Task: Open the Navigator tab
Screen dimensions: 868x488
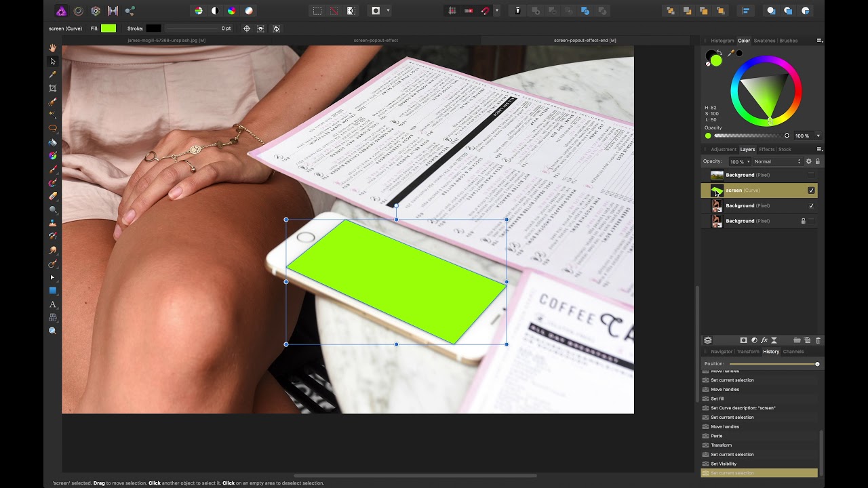Action: click(x=722, y=352)
